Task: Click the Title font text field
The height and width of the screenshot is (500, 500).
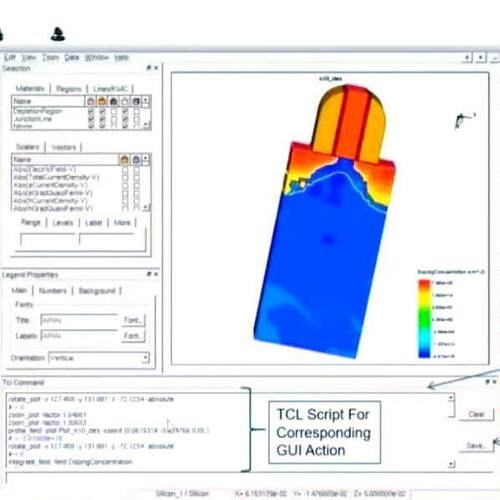Action: [79, 320]
